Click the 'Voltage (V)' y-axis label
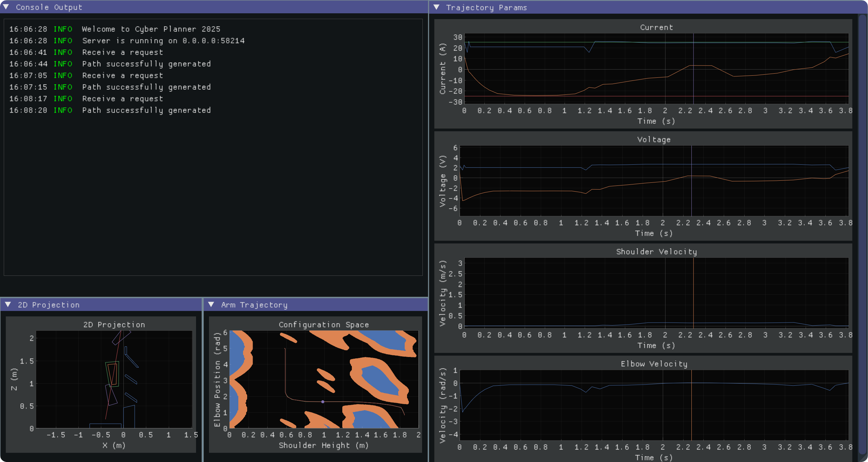This screenshot has height=462, width=868. (442, 181)
